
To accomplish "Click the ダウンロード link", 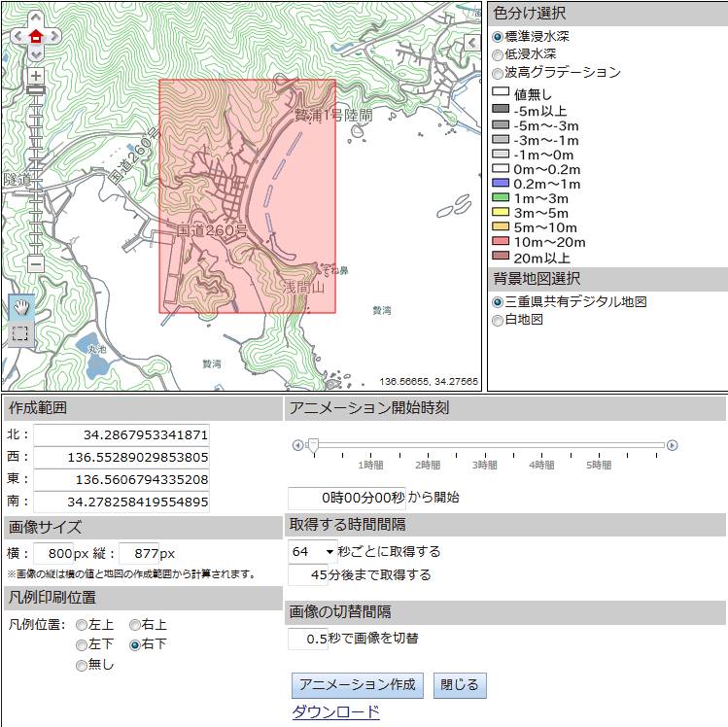I will point(335,712).
